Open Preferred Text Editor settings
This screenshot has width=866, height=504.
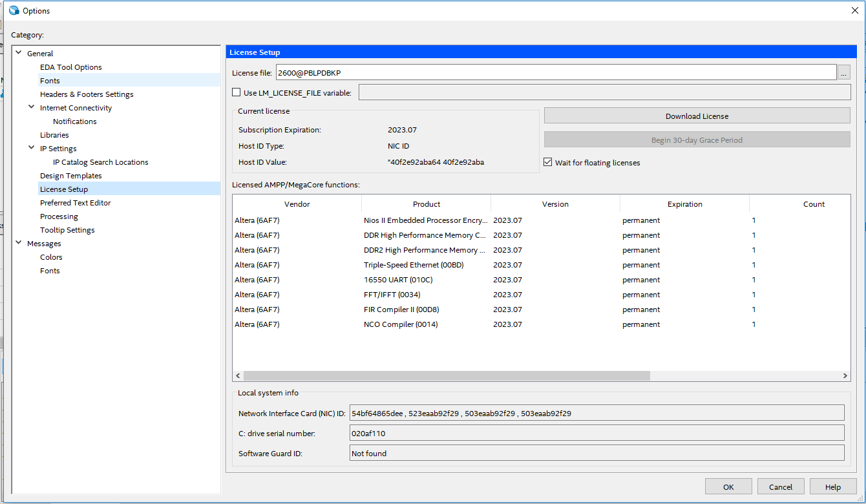tap(76, 203)
